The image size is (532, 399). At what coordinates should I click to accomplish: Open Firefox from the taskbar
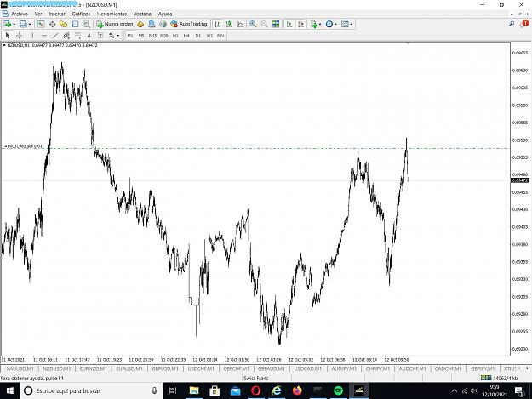point(297,390)
